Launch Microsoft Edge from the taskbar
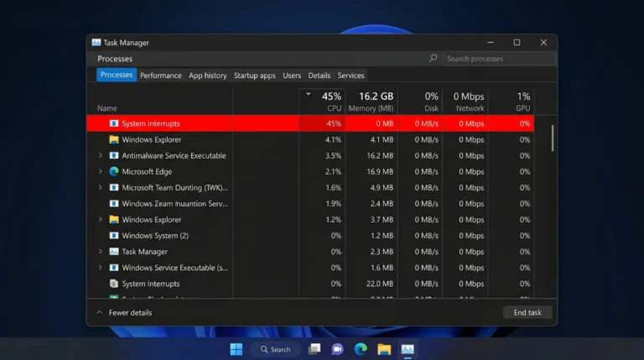The height and width of the screenshot is (360, 644). pos(361,349)
